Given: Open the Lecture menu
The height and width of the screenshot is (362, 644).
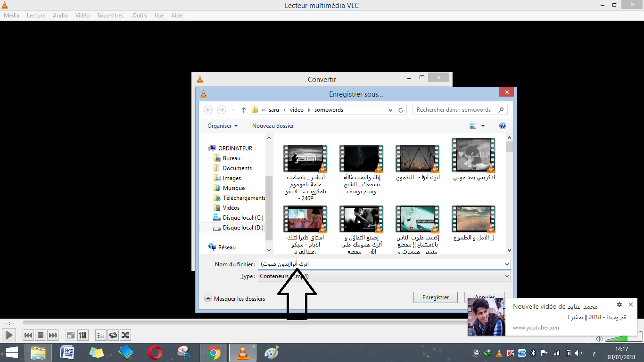Looking at the screenshot, I should (x=36, y=16).
